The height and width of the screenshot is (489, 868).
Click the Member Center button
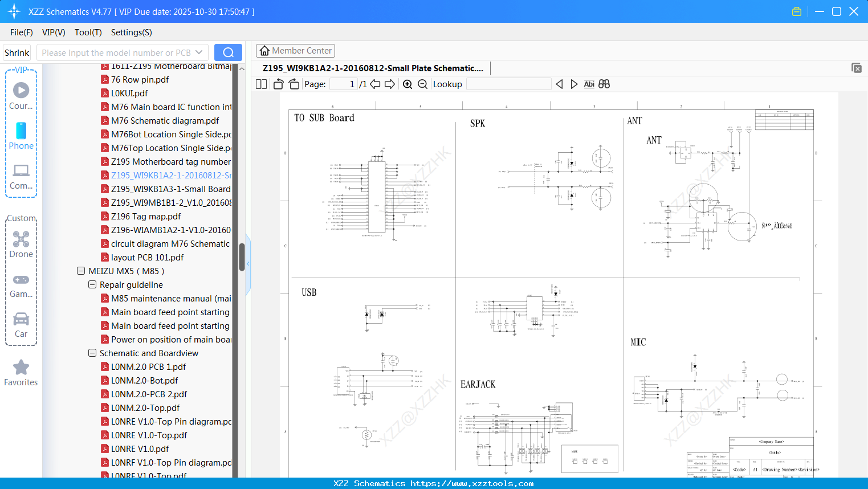(295, 51)
